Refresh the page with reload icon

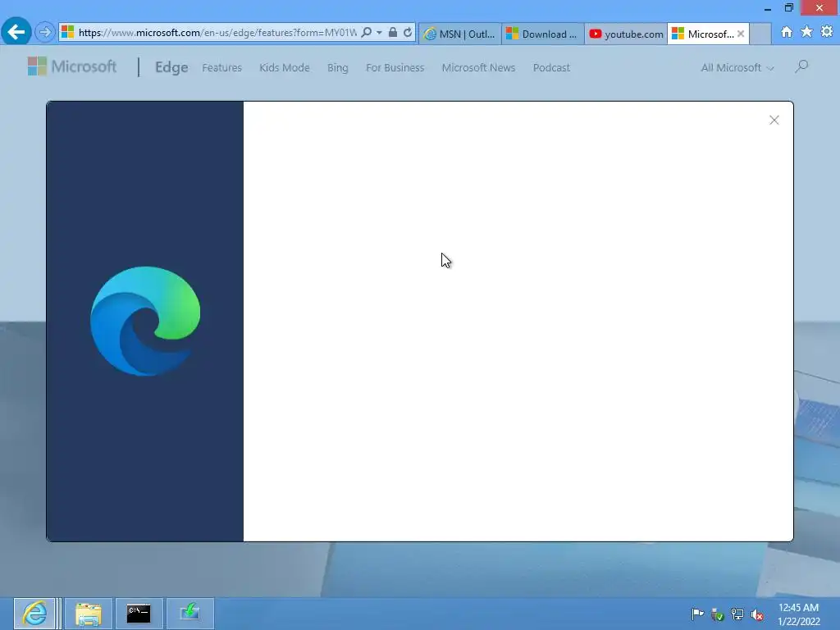point(408,33)
